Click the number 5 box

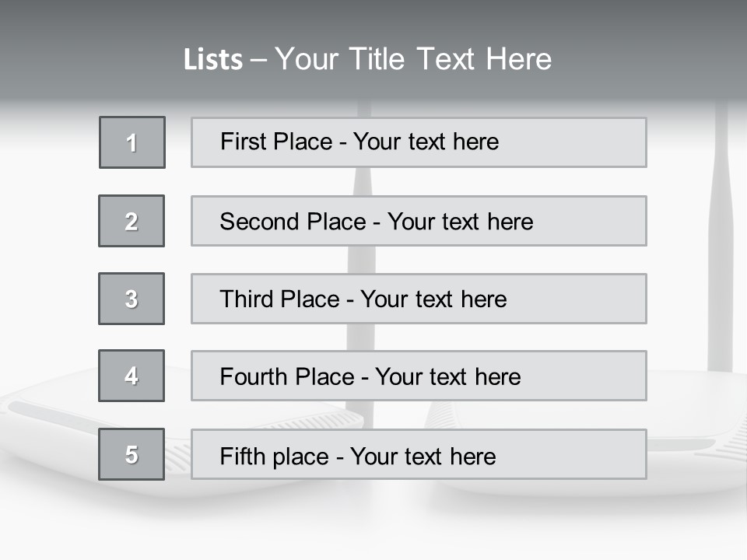132,454
